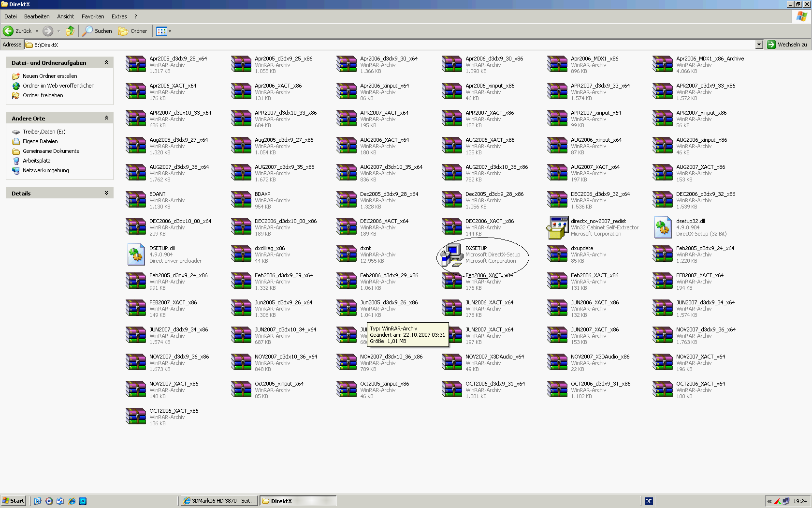Open the Suchen search tool
The width and height of the screenshot is (812, 508).
point(97,31)
